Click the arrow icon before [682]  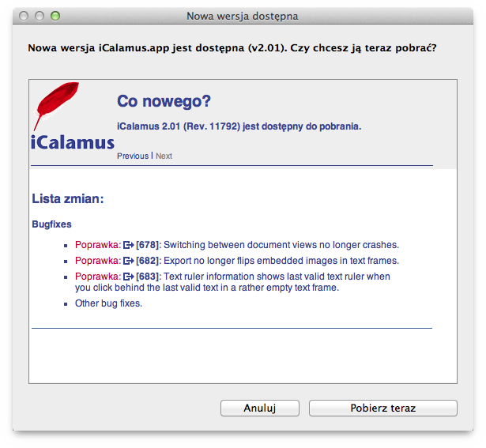pyautogui.click(x=129, y=261)
